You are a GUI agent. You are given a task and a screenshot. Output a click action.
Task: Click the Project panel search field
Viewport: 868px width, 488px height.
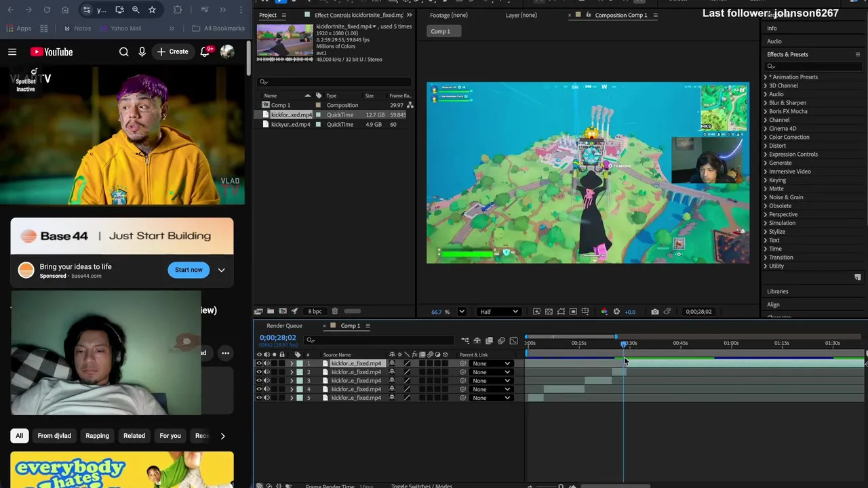click(x=335, y=82)
